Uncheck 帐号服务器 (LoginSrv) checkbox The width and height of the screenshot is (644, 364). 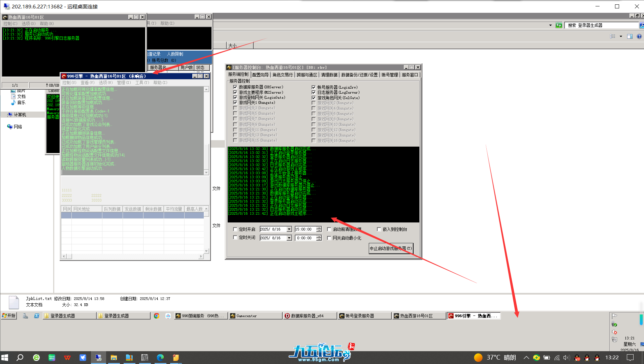pos(314,87)
